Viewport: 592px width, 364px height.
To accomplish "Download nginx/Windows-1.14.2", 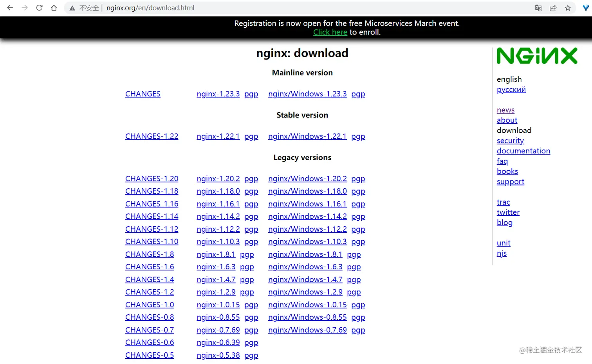I will tap(307, 216).
